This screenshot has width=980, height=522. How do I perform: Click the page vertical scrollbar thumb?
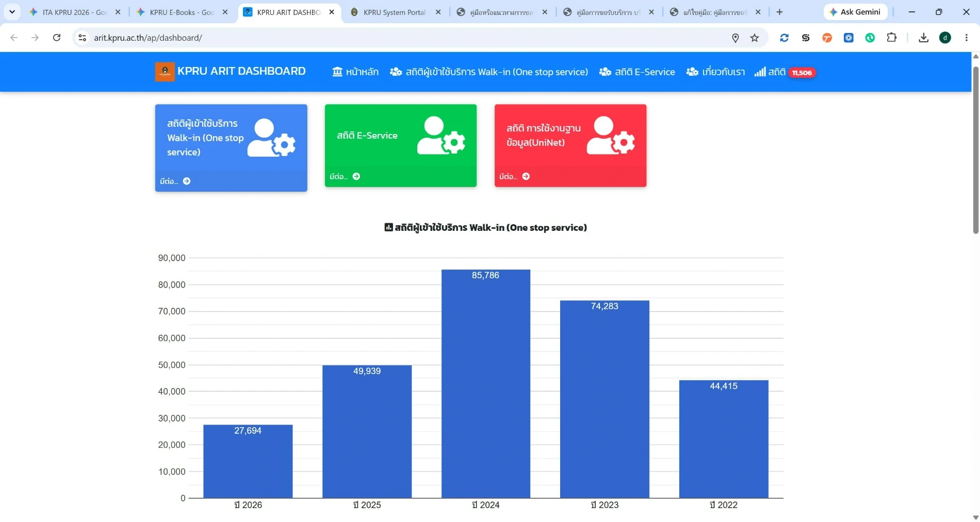[x=975, y=149]
